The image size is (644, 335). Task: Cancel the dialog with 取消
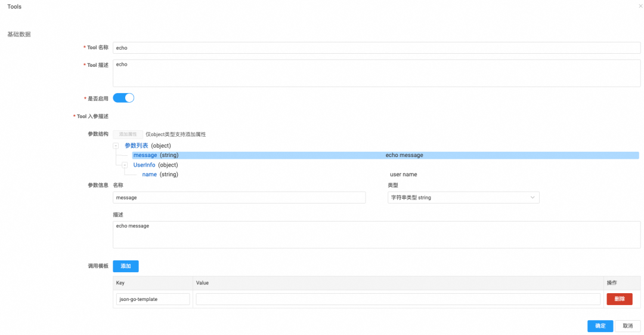[x=627, y=325]
